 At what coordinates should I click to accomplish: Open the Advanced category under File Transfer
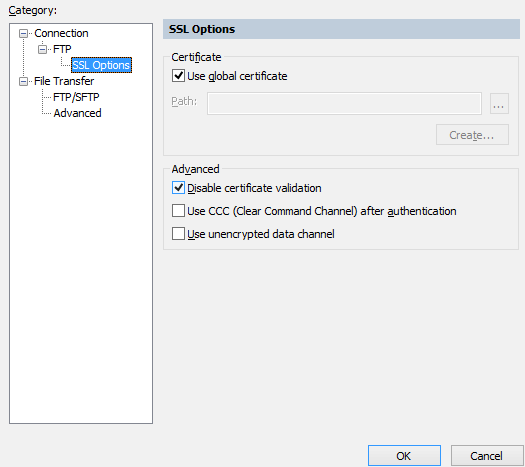tap(77, 113)
